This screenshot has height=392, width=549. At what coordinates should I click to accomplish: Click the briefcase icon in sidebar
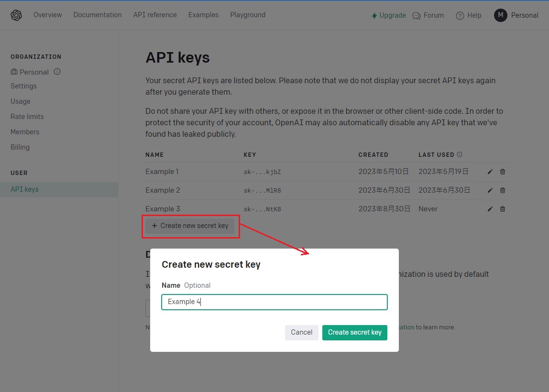(x=14, y=72)
